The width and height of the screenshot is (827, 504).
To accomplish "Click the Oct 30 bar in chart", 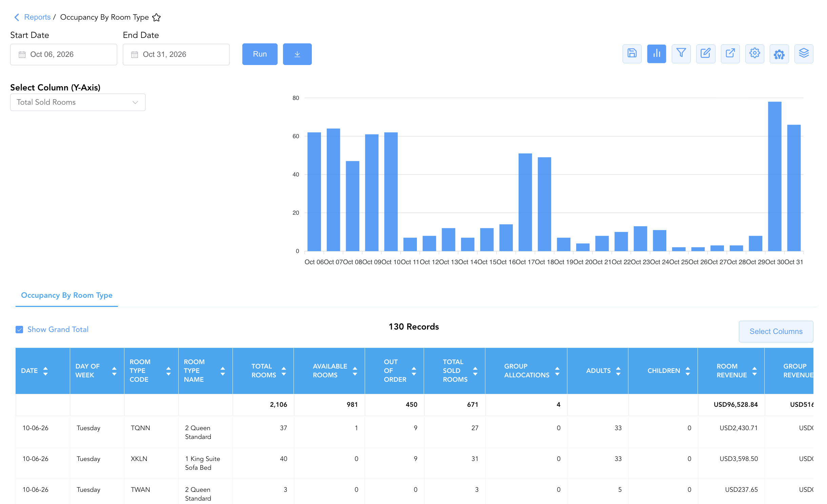I will 774,176.
